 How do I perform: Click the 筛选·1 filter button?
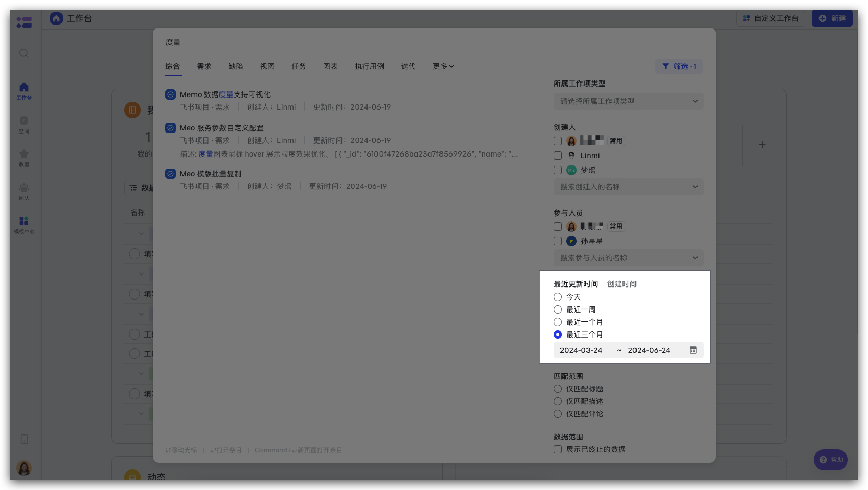coord(679,66)
